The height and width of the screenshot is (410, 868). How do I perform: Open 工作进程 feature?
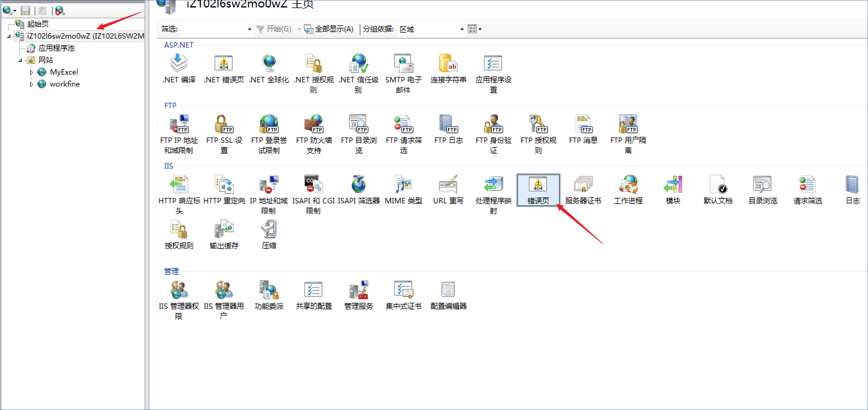[x=628, y=190]
